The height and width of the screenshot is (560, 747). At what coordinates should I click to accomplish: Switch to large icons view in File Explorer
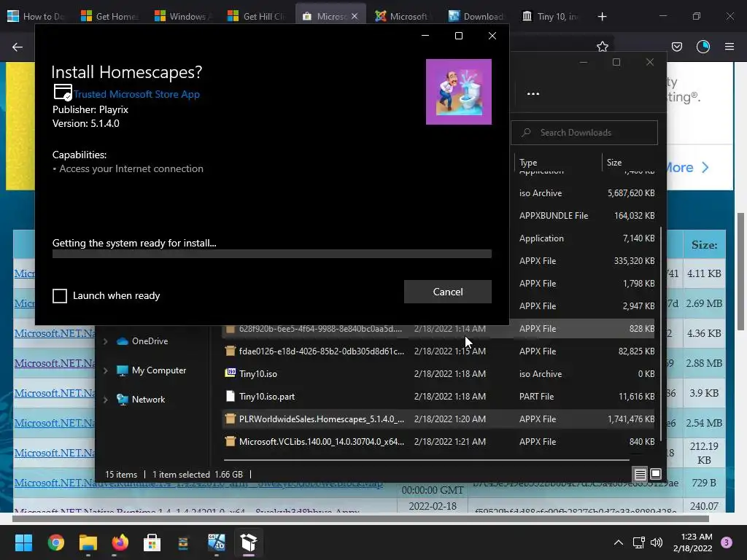click(656, 474)
